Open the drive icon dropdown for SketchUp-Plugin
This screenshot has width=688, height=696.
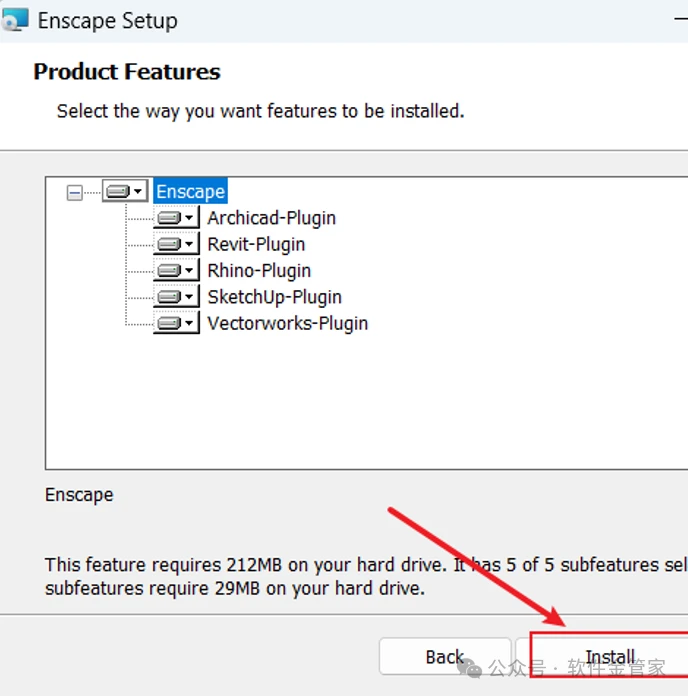pyautogui.click(x=176, y=297)
